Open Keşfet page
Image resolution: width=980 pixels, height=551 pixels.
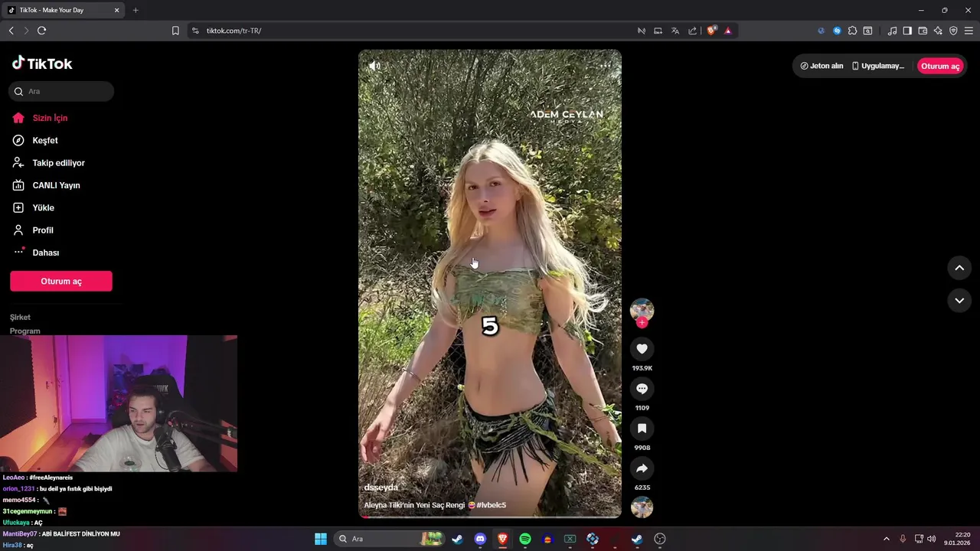point(44,141)
